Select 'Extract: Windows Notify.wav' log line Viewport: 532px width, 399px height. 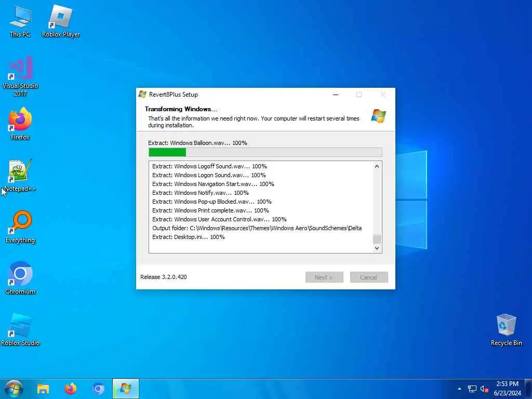coord(201,193)
